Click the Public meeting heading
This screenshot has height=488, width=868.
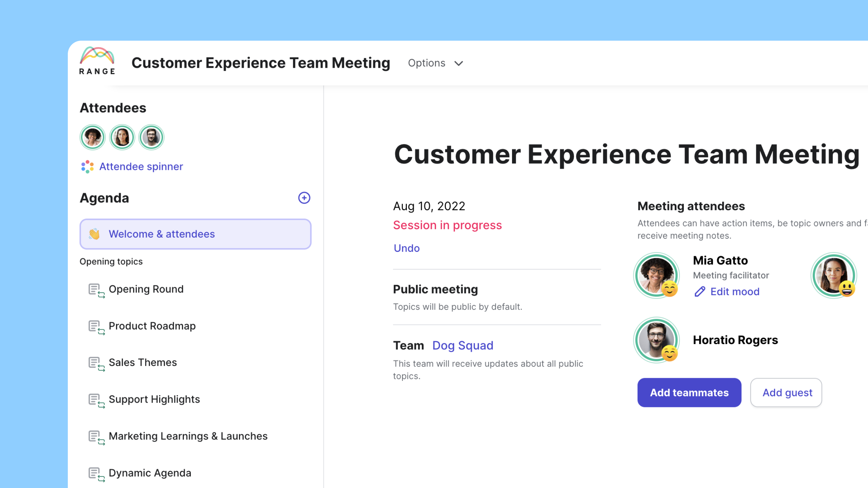[x=435, y=289]
